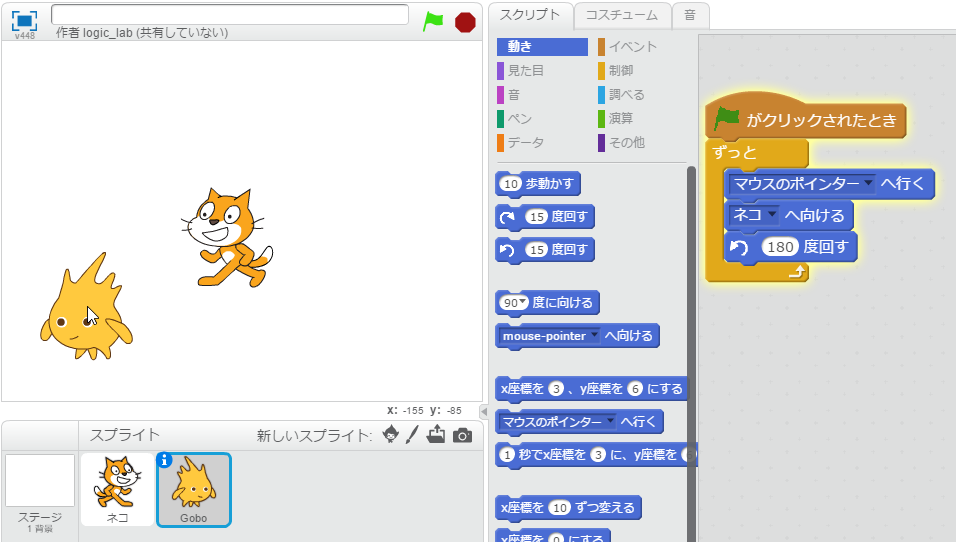Click the cat sprite on stage
Screen dimensions: 956x542
(227, 238)
